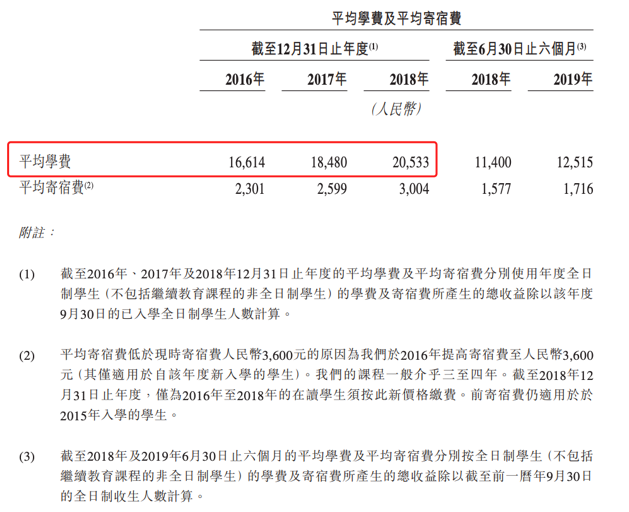The height and width of the screenshot is (512, 629).
Task: Click the value 16,614
Action: [x=247, y=162]
